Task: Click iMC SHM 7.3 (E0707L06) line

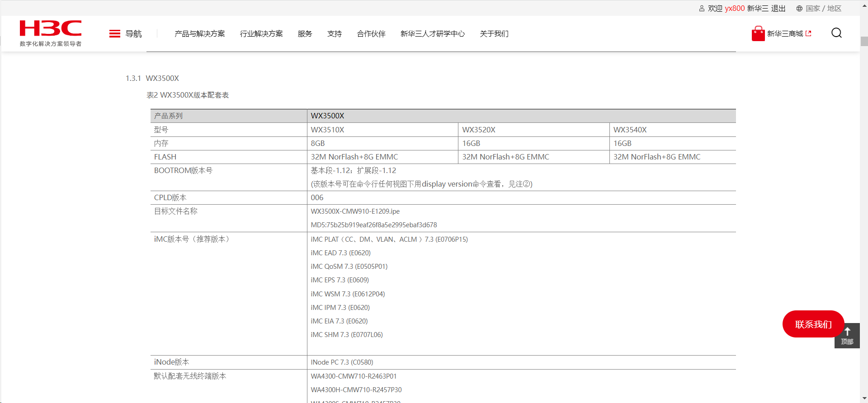Action: pos(347,335)
